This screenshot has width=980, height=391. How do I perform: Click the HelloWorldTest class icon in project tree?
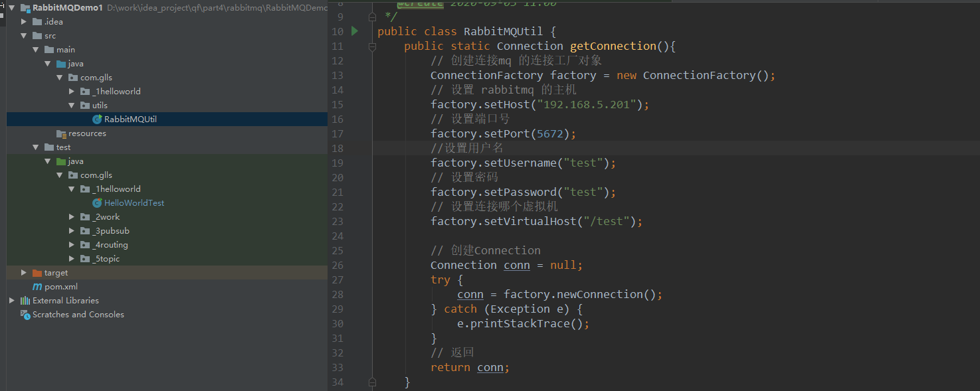[97, 203]
